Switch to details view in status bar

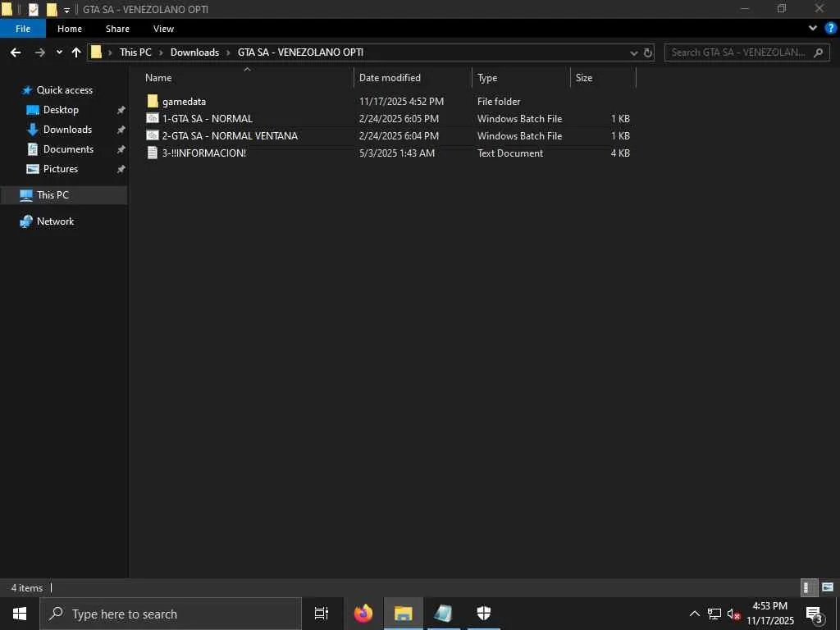809,587
